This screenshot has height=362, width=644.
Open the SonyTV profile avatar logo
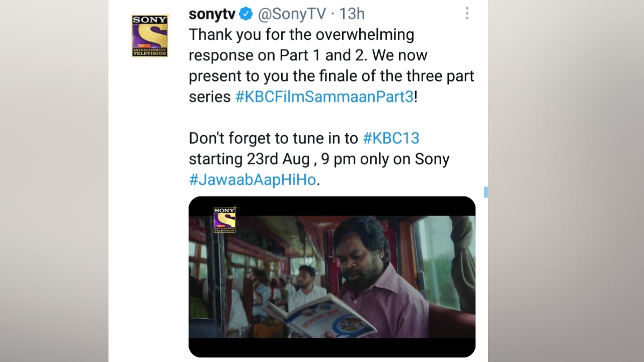[149, 36]
